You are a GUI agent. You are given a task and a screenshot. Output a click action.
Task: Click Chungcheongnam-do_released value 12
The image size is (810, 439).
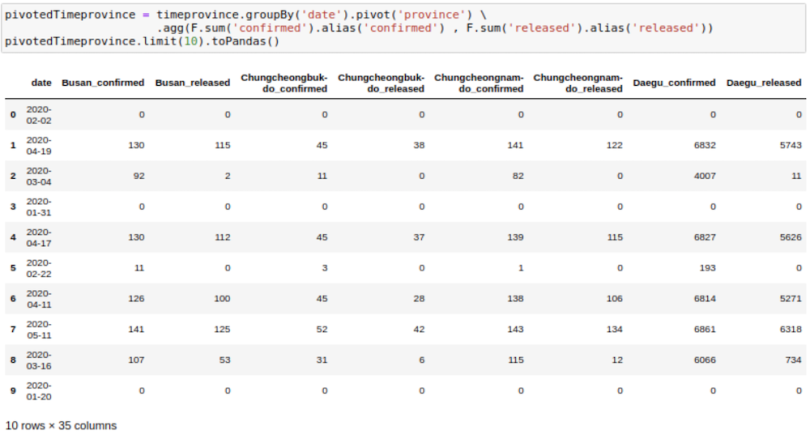pyautogui.click(x=617, y=360)
